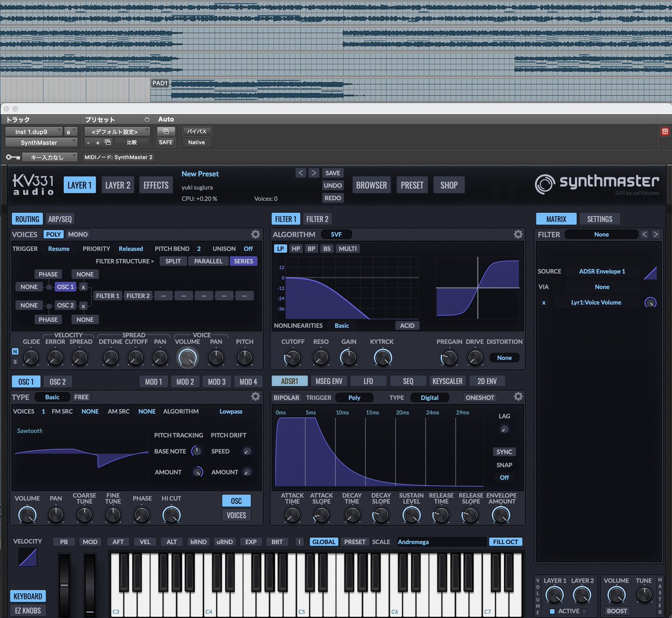Show previous matrix filter with left arrow
Image resolution: width=672 pixels, height=618 pixels.
pos(645,234)
